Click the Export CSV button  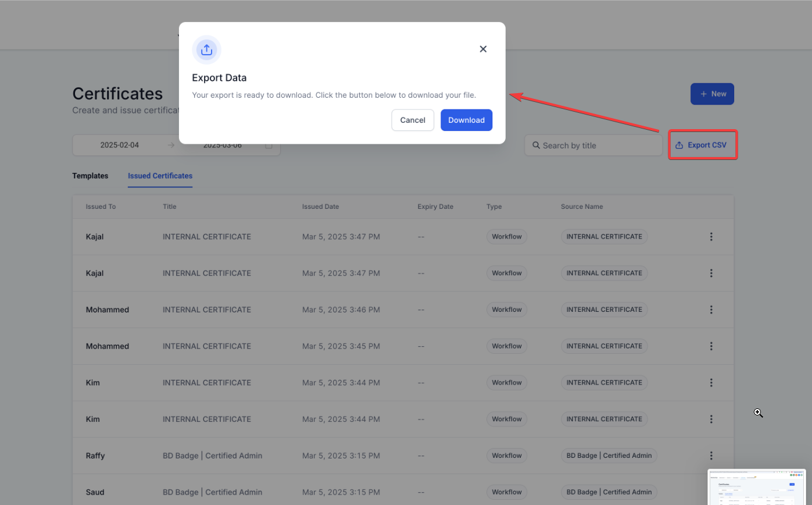(x=703, y=145)
